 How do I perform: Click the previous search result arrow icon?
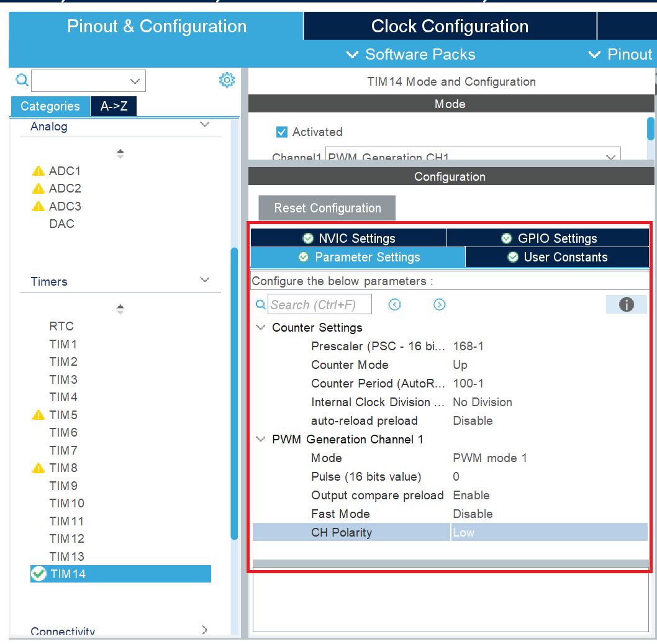pos(395,305)
